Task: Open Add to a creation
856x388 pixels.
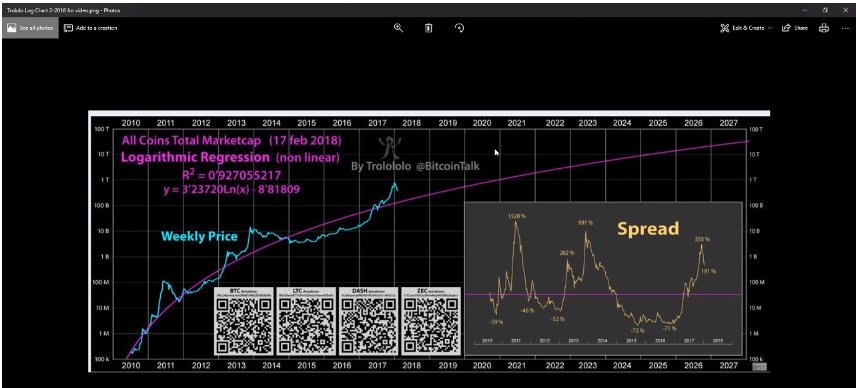Action: tap(91, 28)
